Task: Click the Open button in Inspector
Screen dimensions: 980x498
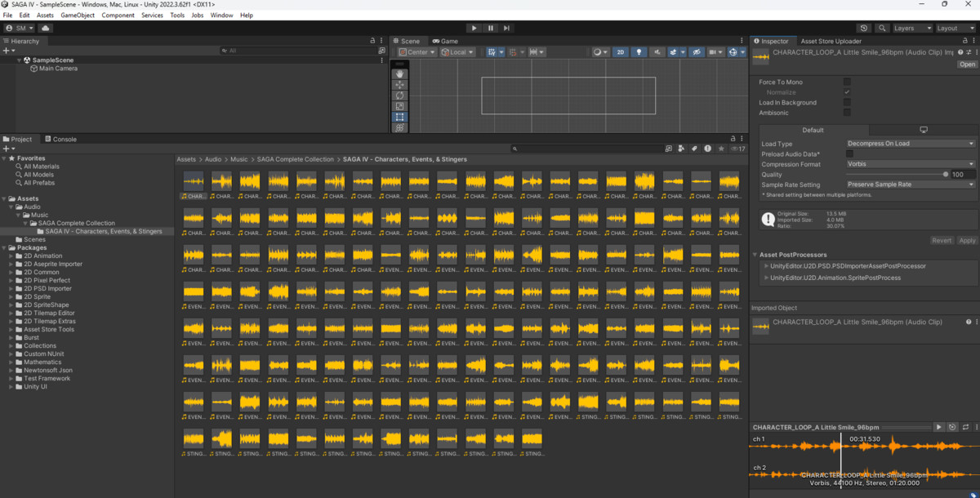Action: pyautogui.click(x=967, y=64)
